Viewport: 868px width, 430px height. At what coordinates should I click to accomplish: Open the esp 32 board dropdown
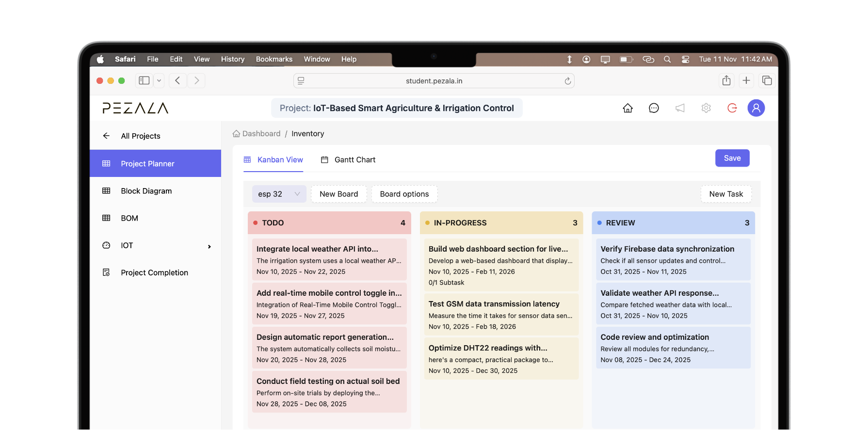click(279, 194)
